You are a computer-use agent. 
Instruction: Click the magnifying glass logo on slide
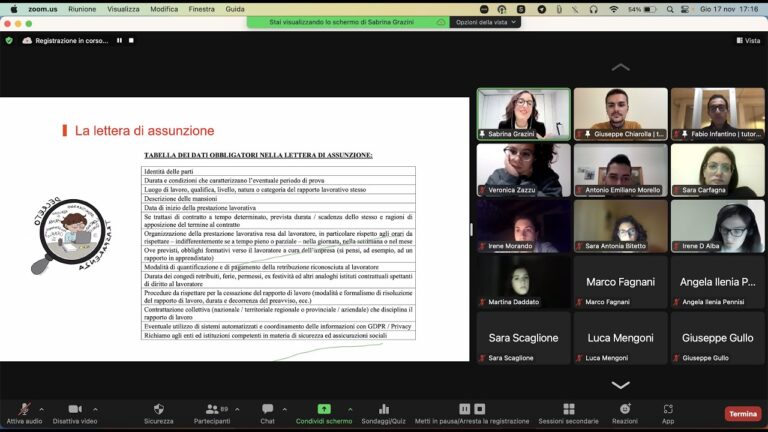71,236
